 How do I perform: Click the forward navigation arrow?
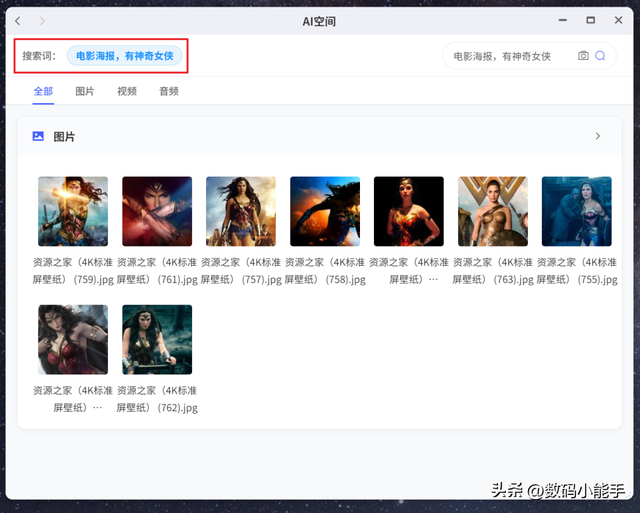pyautogui.click(x=41, y=21)
